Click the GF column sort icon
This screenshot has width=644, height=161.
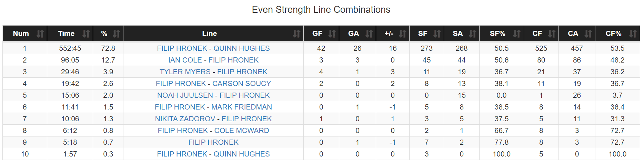(332, 34)
